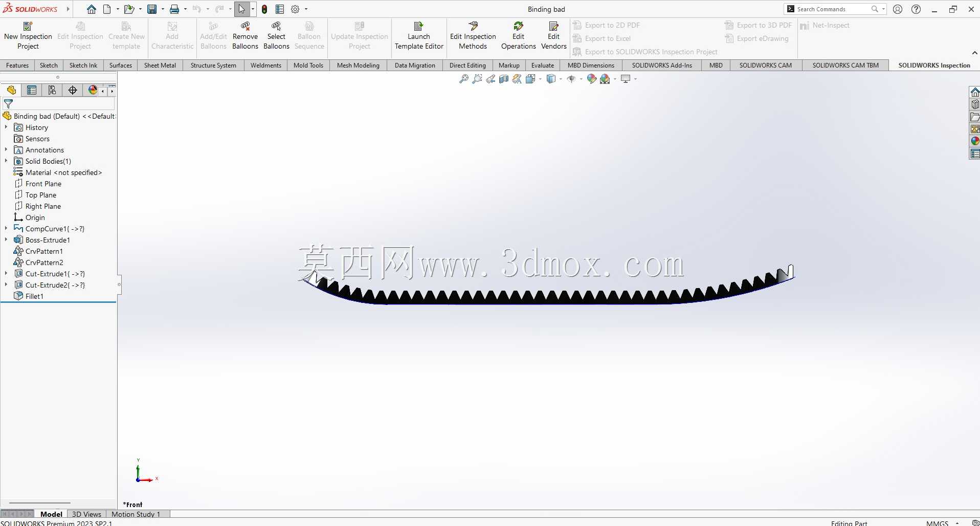Viewport: 980px width, 526px height.
Task: Open the Custom Properties task pane
Action: coord(975,154)
